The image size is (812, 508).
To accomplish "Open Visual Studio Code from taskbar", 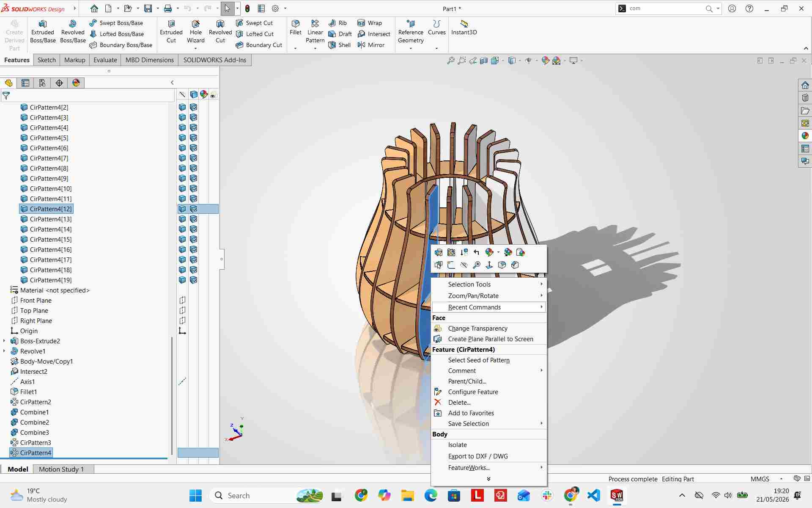I will point(594,495).
